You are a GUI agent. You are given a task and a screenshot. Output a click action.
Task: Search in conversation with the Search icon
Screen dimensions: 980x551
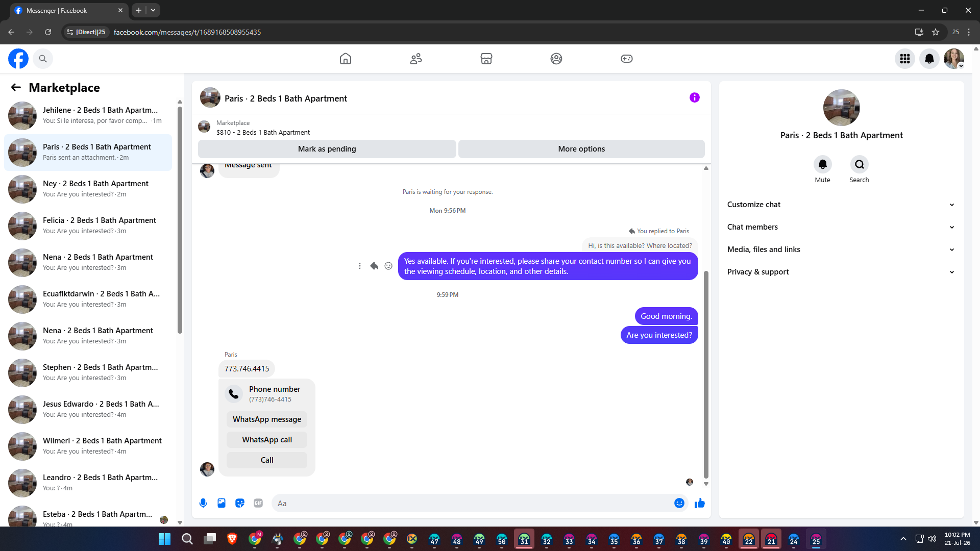[860, 164]
